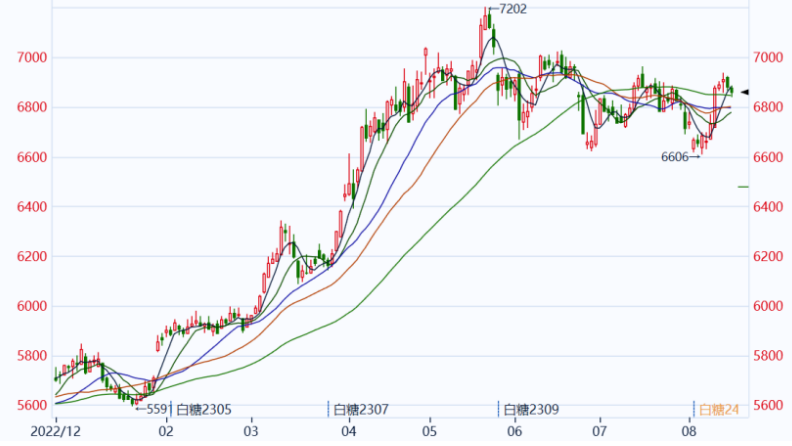This screenshot has width=792, height=446.
Task: Click the 6606 low price label
Action: [675, 157]
